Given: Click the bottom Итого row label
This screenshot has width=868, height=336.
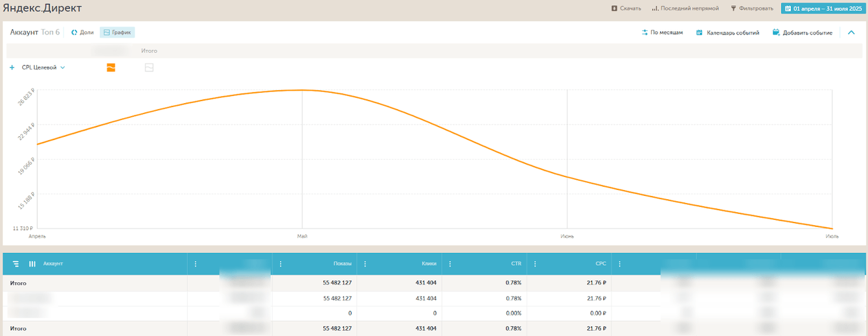Looking at the screenshot, I should [18, 329].
